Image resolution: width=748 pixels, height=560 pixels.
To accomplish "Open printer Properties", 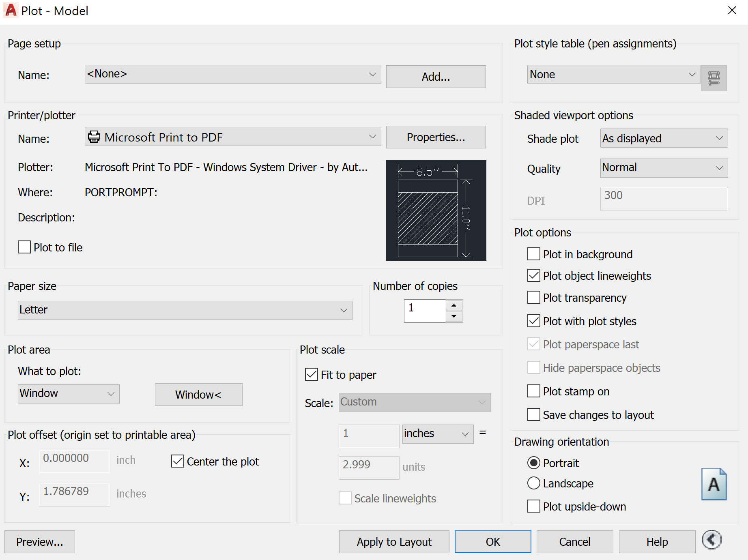I will [435, 137].
